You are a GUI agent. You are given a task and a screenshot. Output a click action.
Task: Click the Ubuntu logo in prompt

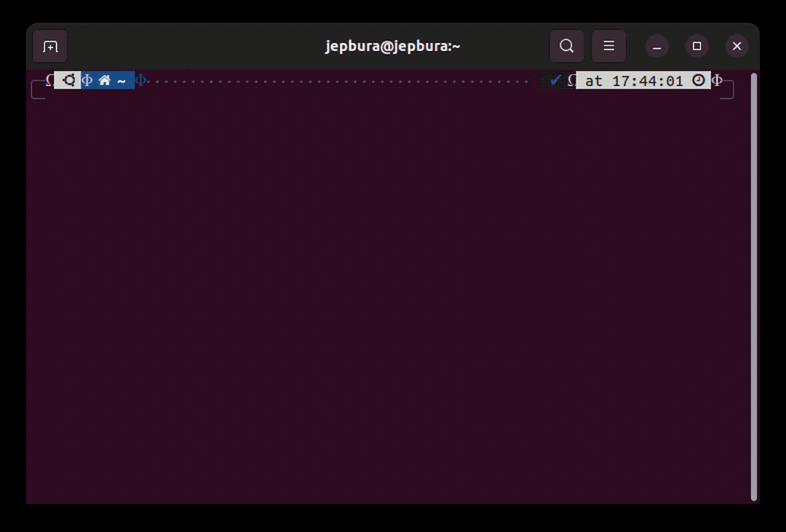(69, 80)
